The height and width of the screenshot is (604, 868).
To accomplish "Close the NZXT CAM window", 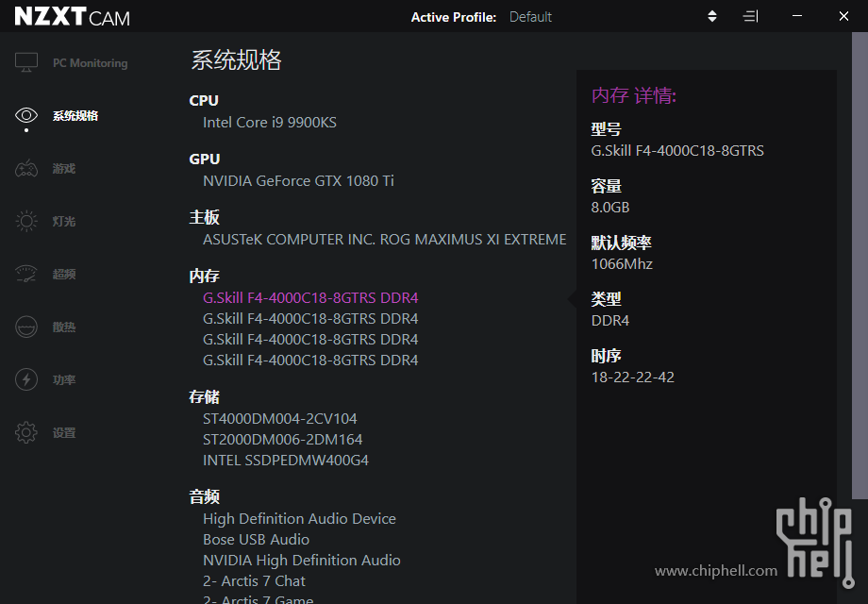I will click(843, 16).
